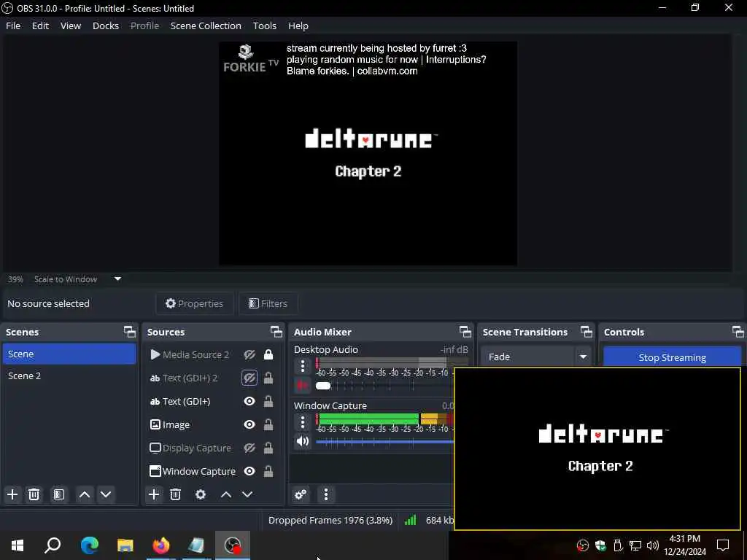This screenshot has width=747, height=560.
Task: Show the Text (GDI+) 2 source
Action: coord(249,378)
